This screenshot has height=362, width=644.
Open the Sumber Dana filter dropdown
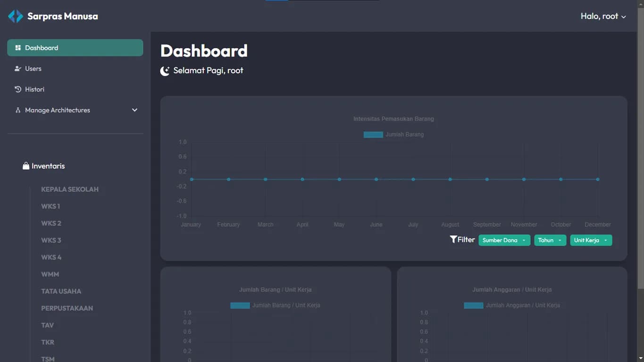coord(504,240)
